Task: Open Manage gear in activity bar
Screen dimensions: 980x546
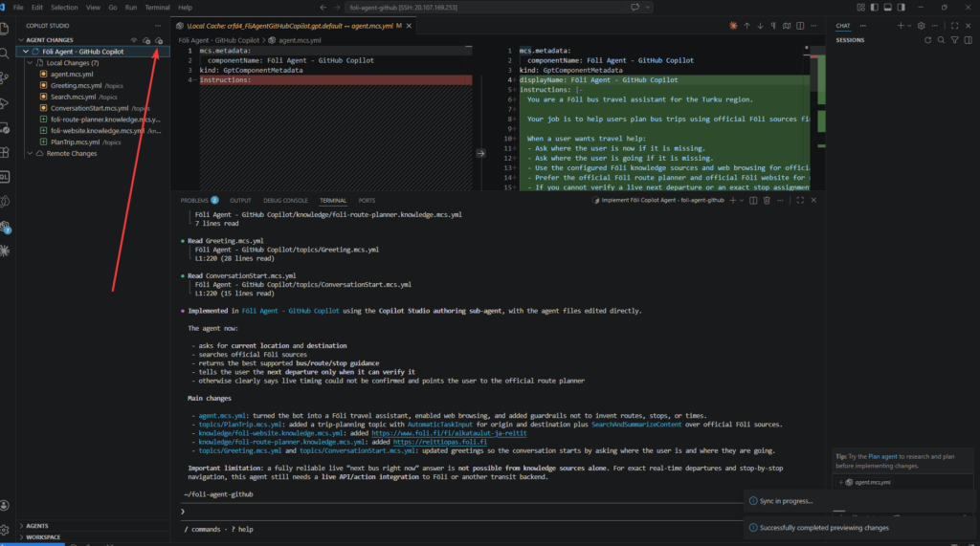Action: (5, 530)
